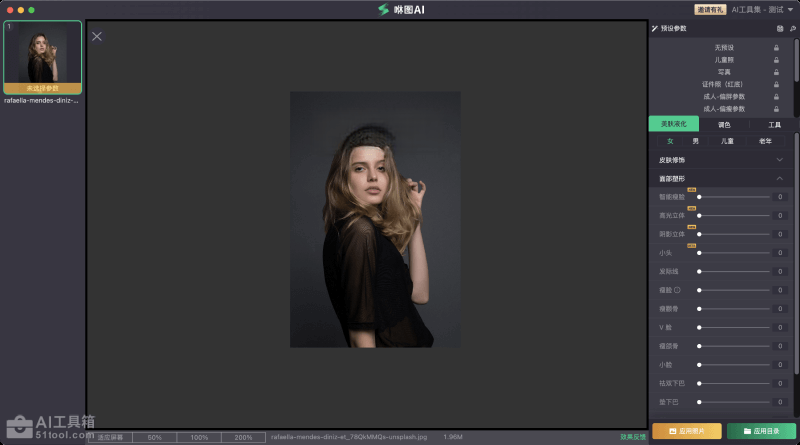
Task: Click the 应用照片 button
Action: click(686, 431)
